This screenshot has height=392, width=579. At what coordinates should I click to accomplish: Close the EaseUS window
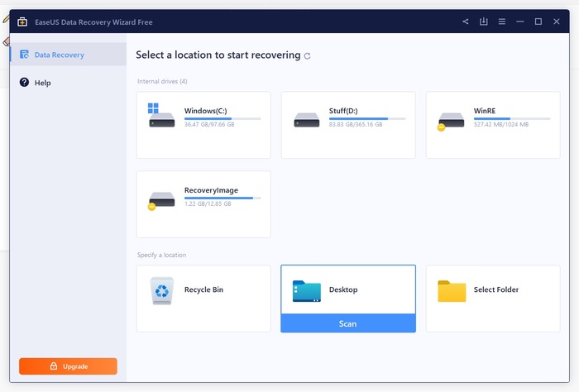557,22
